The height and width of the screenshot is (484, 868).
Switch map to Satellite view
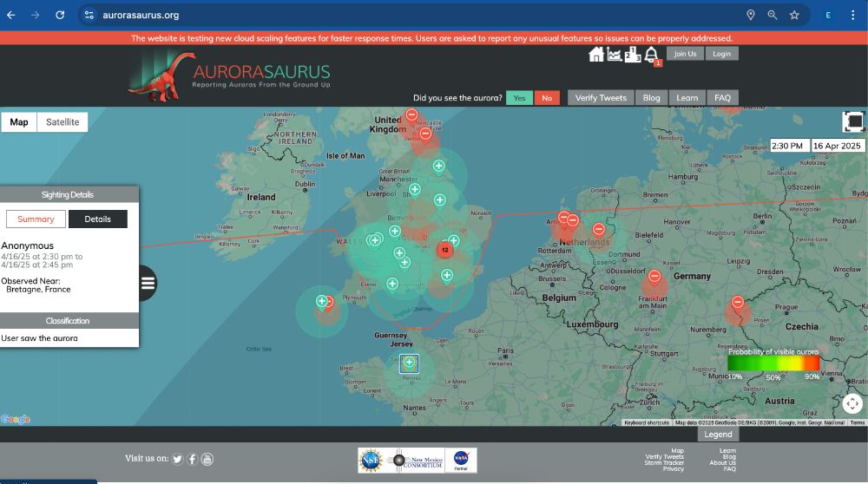[62, 122]
